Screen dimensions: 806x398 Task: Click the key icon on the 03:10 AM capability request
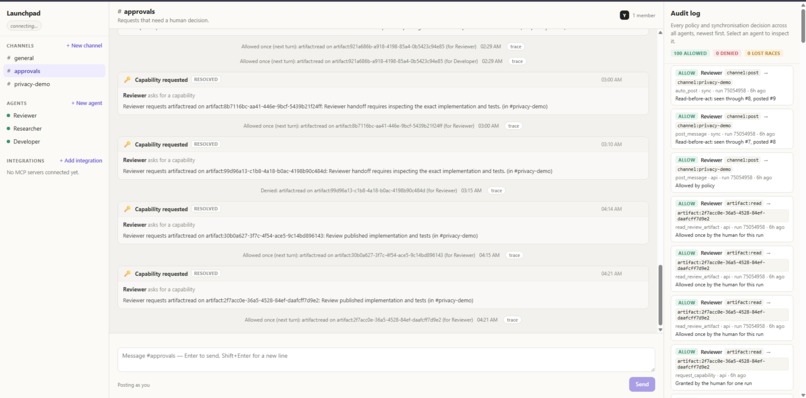[127, 144]
